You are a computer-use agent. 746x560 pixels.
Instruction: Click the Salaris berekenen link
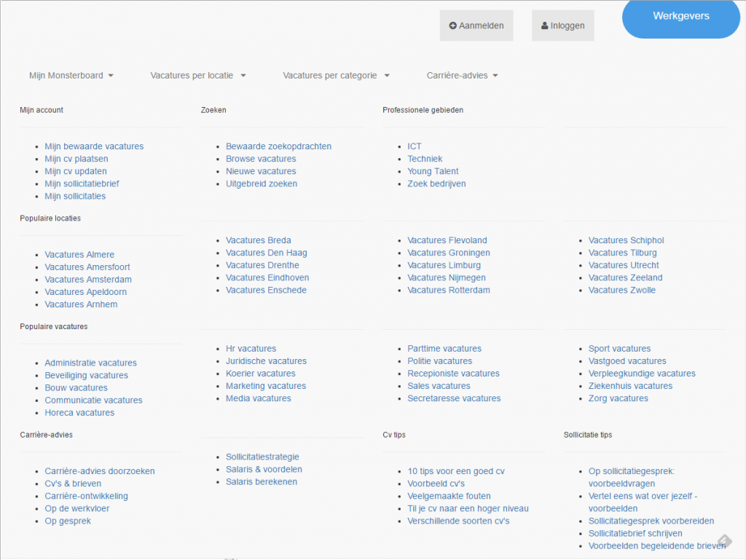(262, 482)
